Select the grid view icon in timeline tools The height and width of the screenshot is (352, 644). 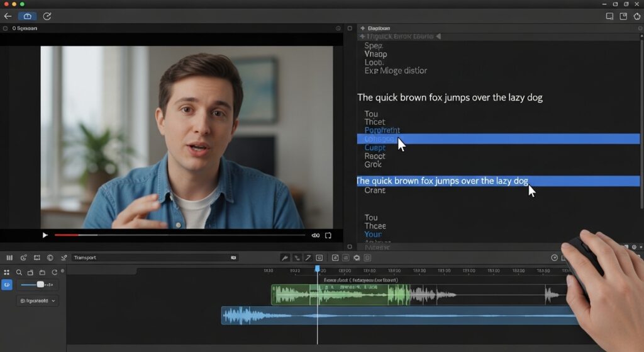tap(7, 273)
